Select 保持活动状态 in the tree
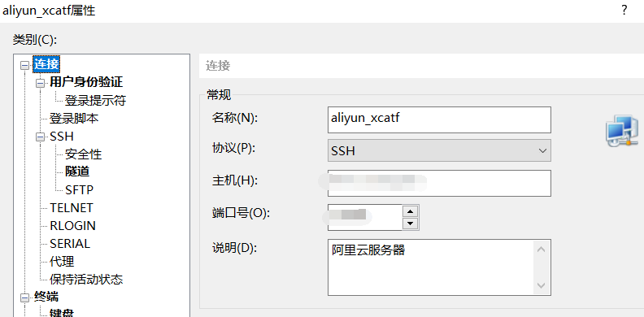 86,280
